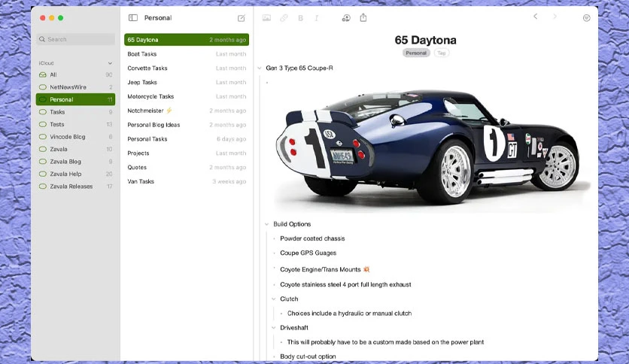The width and height of the screenshot is (629, 364).
Task: Click the Tag field beside Personal pill
Action: point(441,53)
